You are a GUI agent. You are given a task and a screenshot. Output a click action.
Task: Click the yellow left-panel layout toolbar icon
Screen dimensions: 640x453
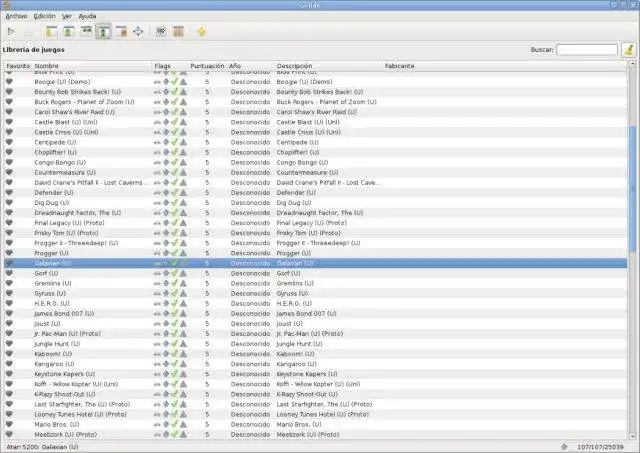(x=51, y=31)
